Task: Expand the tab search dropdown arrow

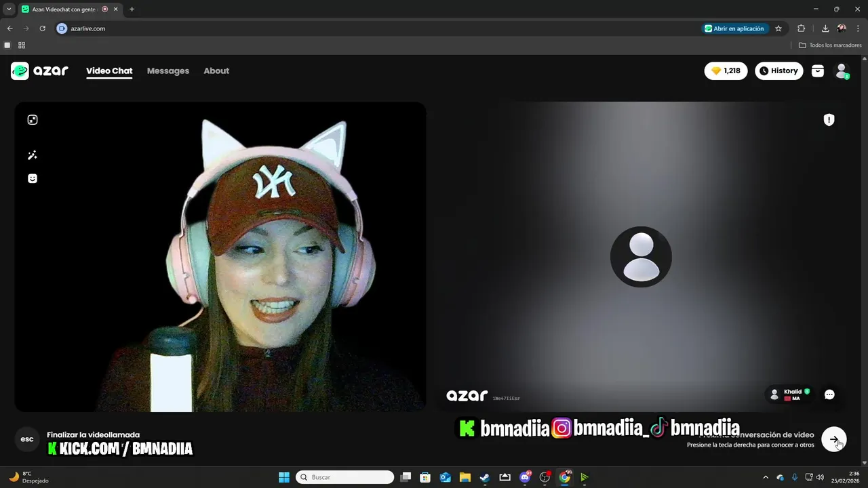Action: (x=9, y=9)
